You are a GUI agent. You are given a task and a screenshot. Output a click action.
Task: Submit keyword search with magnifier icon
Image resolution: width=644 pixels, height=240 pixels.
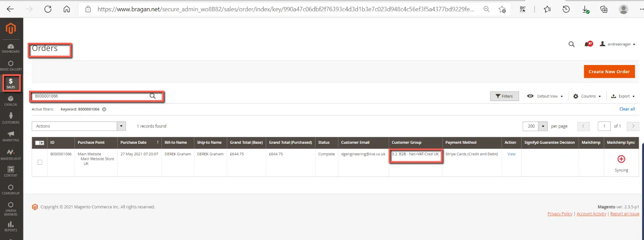[152, 96]
